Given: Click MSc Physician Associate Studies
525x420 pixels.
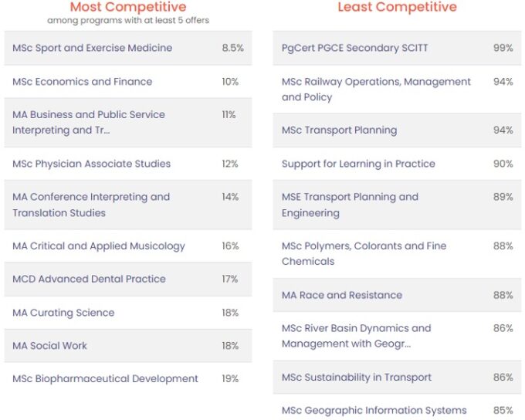Looking at the screenshot, I should (128, 164).
